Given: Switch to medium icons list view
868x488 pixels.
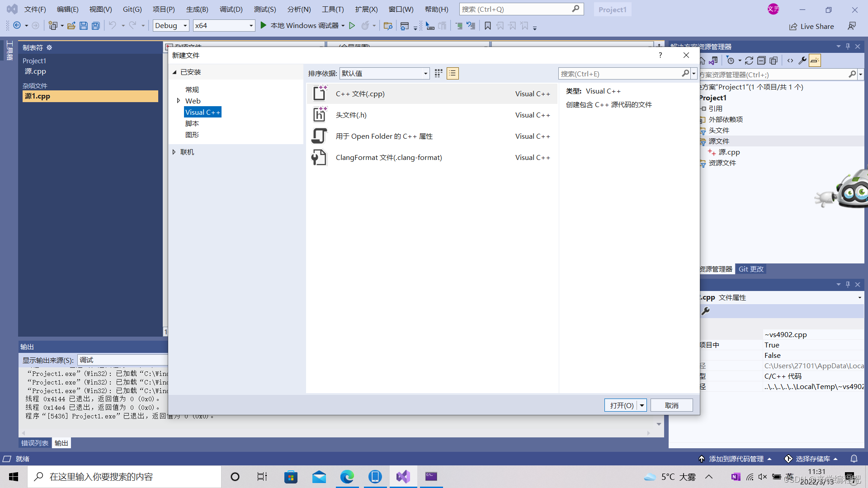Looking at the screenshot, I should (x=452, y=74).
